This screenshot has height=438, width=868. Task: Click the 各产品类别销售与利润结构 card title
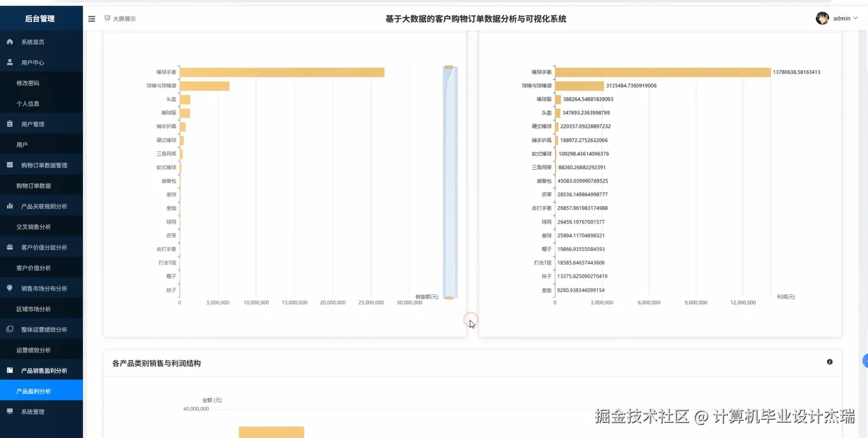(x=157, y=364)
